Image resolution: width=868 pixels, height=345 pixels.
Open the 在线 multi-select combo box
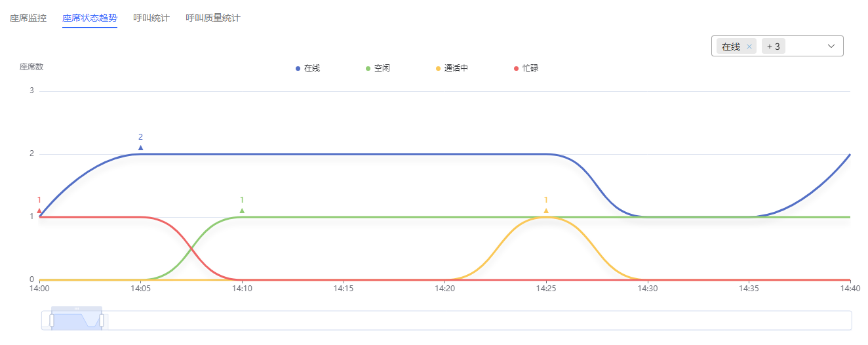click(x=777, y=46)
